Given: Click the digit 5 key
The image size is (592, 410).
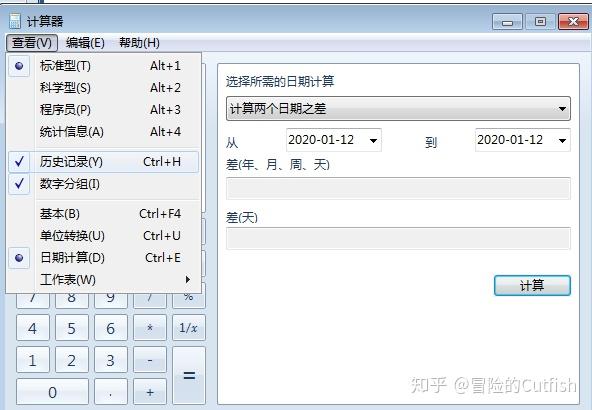Looking at the screenshot, I should [72, 328].
